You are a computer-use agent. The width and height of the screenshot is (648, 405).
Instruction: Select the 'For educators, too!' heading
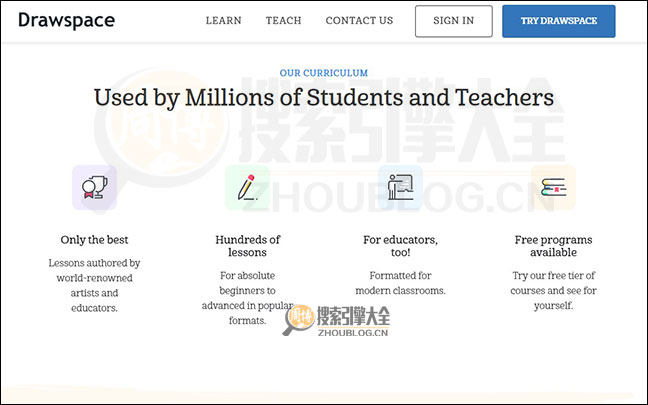[400, 247]
